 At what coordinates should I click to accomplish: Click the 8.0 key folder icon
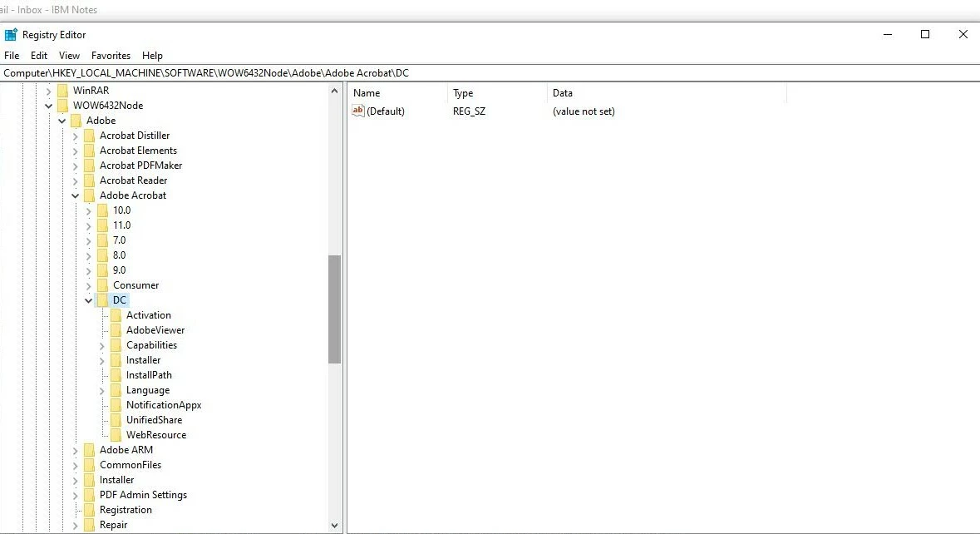(x=102, y=255)
